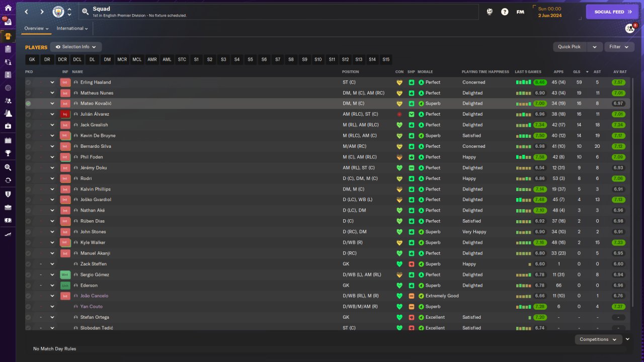644x362 pixels.
Task: Click Joško Gvardiol's last 5 games form bar
Action: pyautogui.click(x=524, y=200)
